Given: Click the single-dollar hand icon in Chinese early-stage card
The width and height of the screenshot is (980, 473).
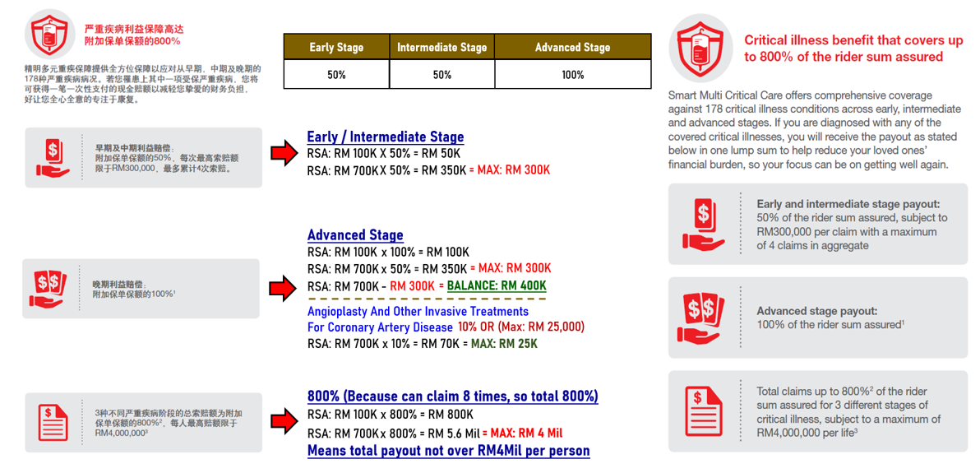Looking at the screenshot, I should pyautogui.click(x=53, y=157).
